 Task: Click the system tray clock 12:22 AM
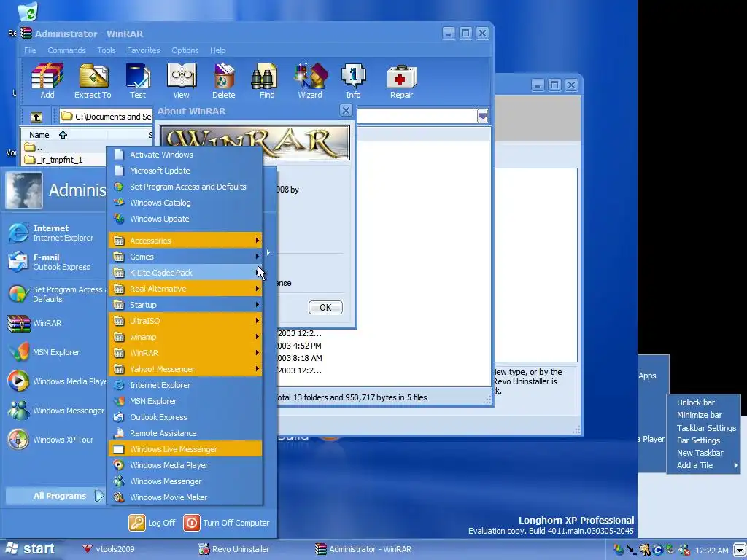coord(712,551)
